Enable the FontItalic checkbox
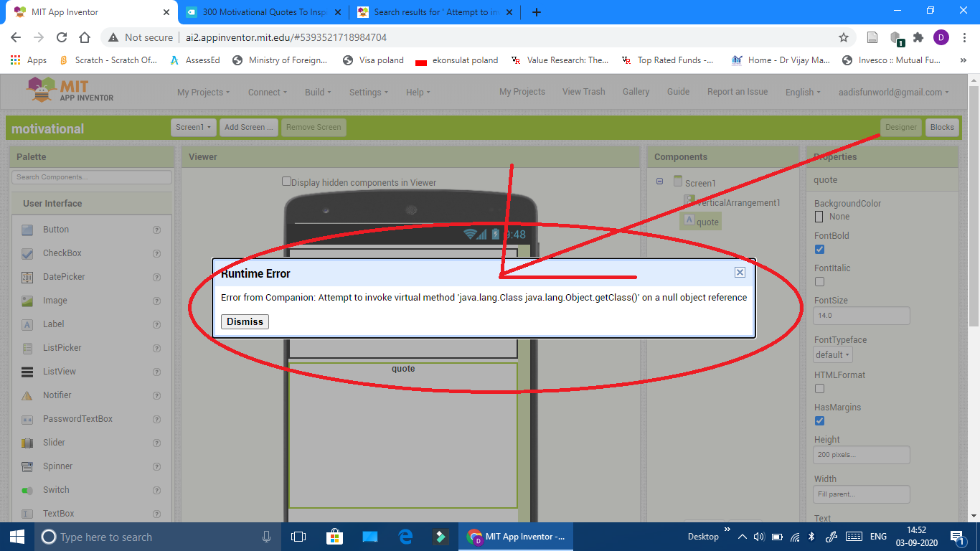This screenshot has height=551, width=980. pos(820,281)
